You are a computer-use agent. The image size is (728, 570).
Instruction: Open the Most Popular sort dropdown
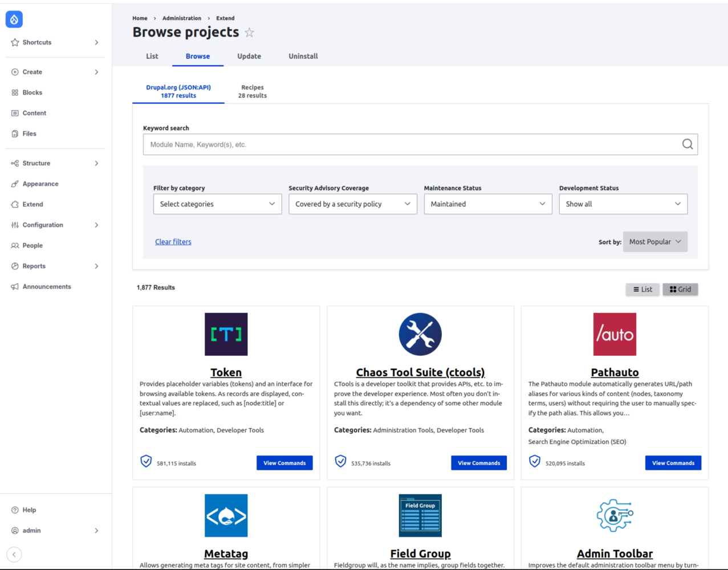click(x=654, y=241)
